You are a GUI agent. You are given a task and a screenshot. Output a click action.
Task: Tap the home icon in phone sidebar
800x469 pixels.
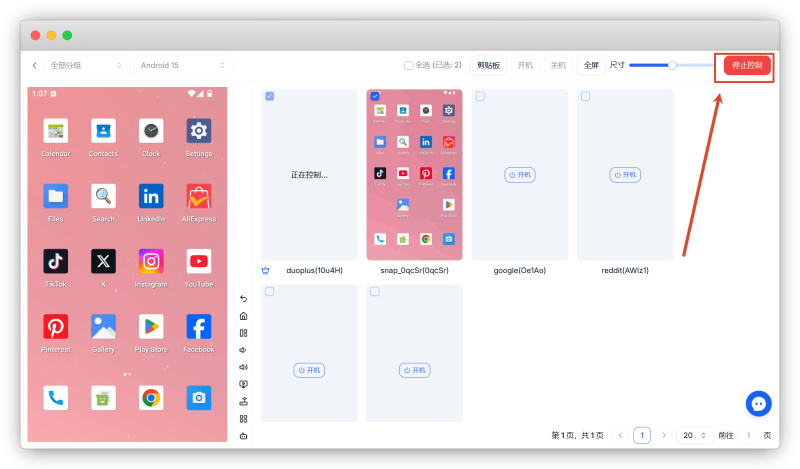tap(243, 316)
